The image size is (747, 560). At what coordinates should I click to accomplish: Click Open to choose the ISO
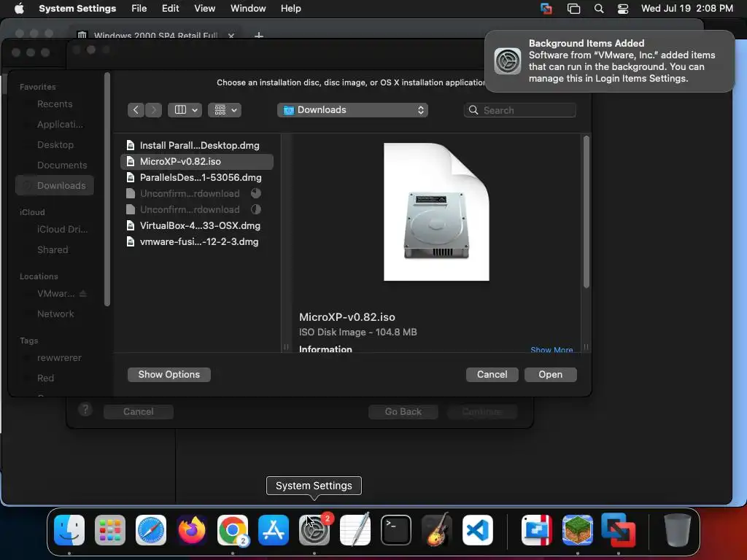(550, 374)
